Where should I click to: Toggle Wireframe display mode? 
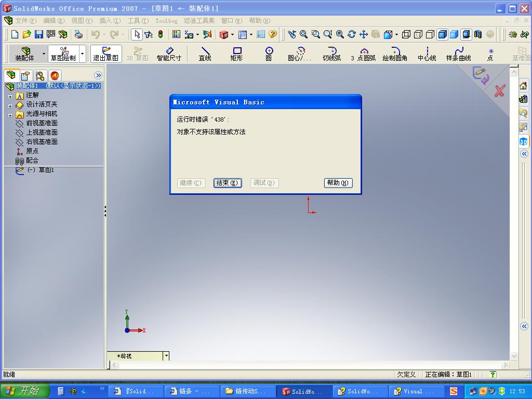(x=406, y=34)
